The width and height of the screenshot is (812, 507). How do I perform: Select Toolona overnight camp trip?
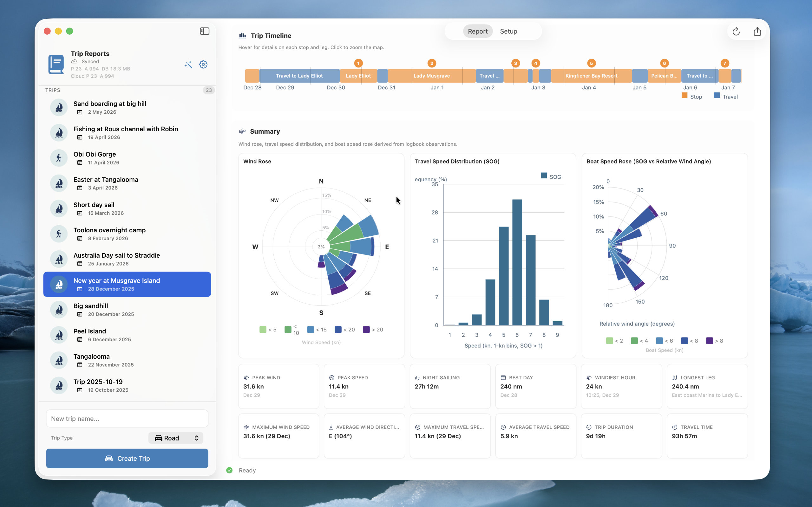coord(127,234)
